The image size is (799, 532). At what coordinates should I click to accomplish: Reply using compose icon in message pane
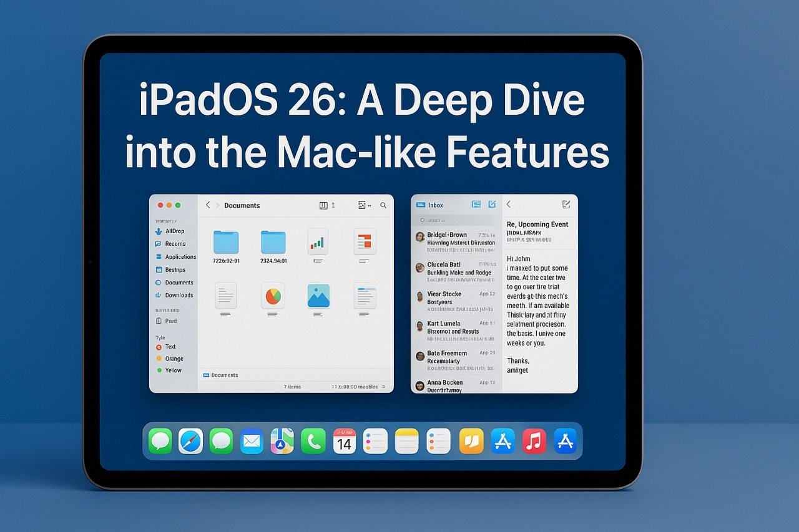(x=566, y=205)
